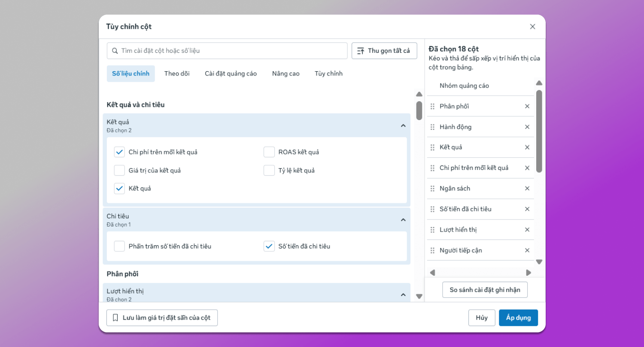The width and height of the screenshot is (644, 347).
Task: Collapse the Kết quả section chevron
Action: tap(403, 126)
